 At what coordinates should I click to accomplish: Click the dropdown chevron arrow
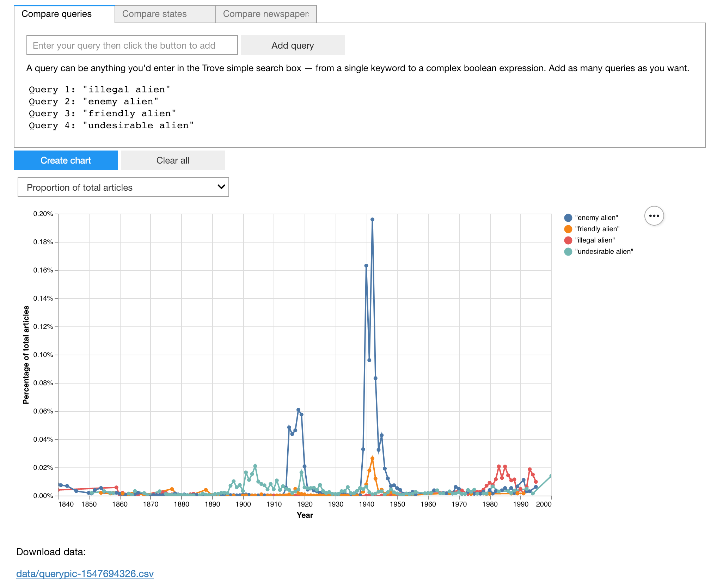[x=221, y=187]
